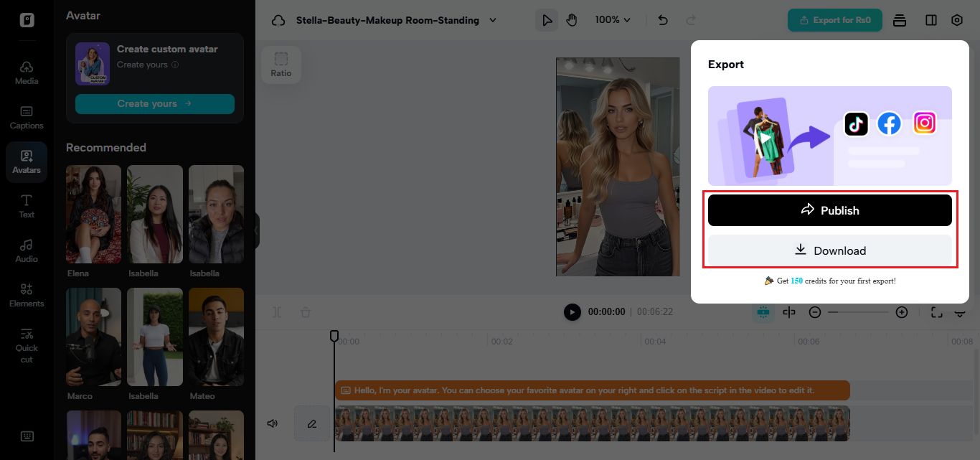
Task: Collapse the Avatar side panel
Action: point(256,231)
